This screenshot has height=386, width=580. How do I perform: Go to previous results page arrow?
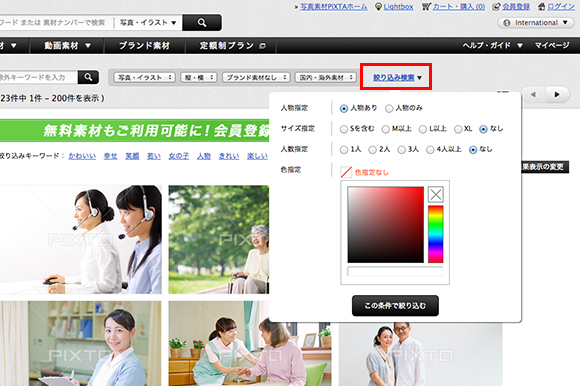click(533, 95)
